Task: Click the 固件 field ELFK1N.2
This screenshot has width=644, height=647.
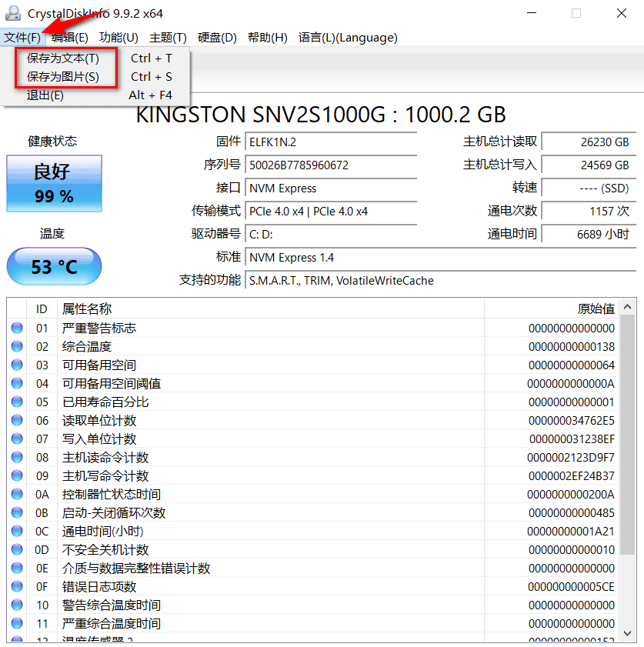Action: 331,142
